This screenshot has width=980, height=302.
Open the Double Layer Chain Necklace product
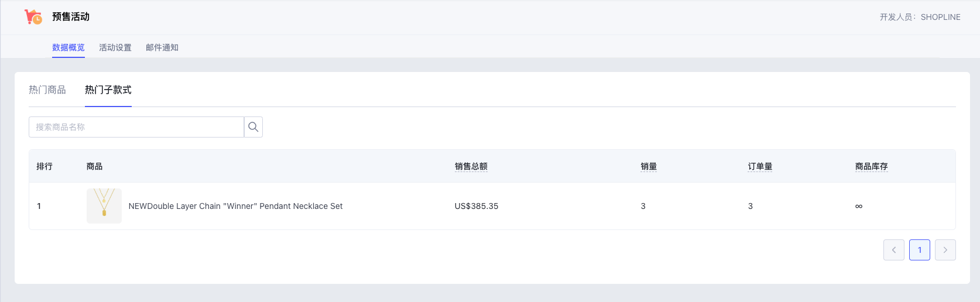(235, 206)
